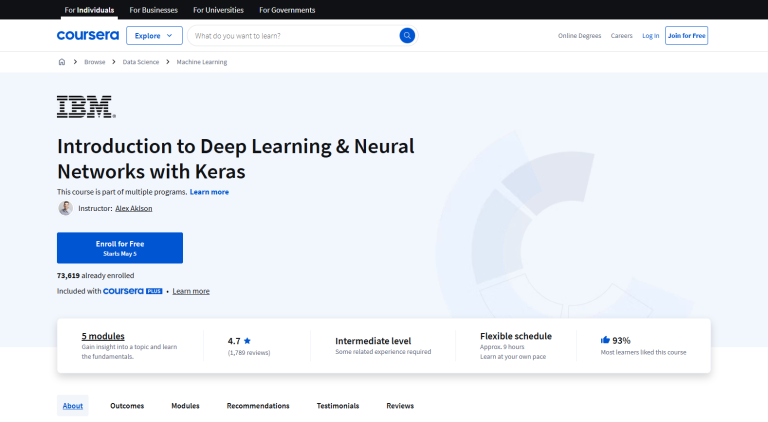Click the instructor avatar photo
This screenshot has height=422, width=768.
click(65, 208)
